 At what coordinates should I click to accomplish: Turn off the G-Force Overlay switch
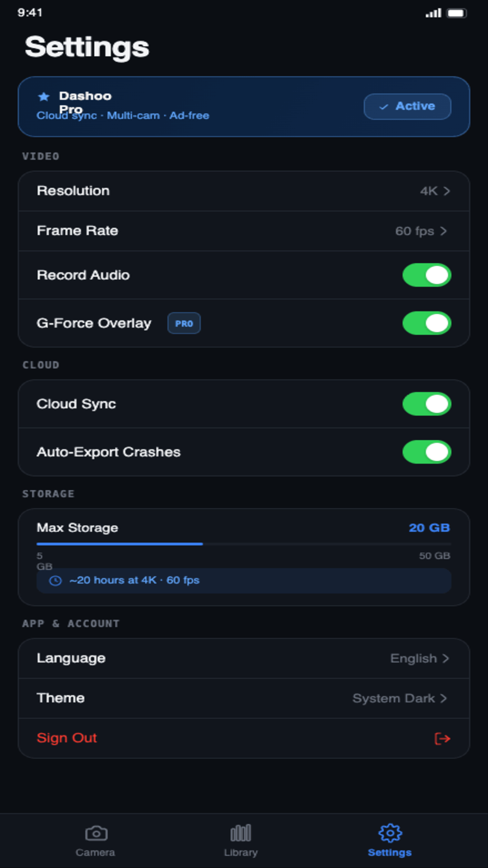point(427,323)
